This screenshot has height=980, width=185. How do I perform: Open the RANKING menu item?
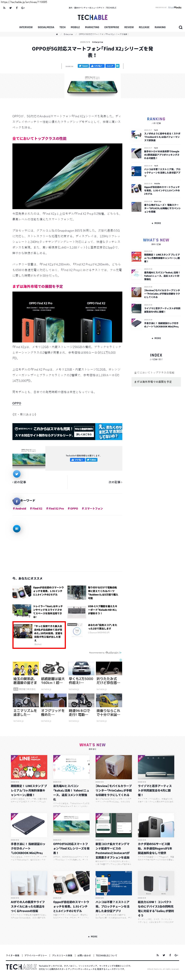tap(160, 27)
